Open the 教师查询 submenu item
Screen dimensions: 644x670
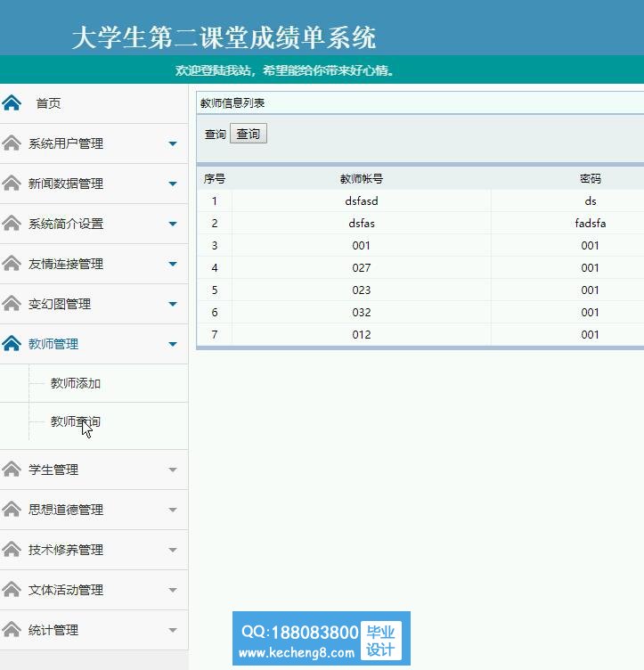(x=76, y=421)
